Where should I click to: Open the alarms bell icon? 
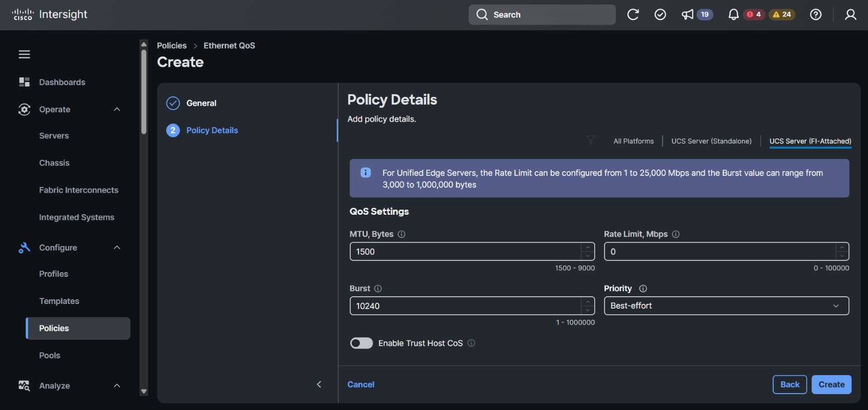(x=733, y=15)
